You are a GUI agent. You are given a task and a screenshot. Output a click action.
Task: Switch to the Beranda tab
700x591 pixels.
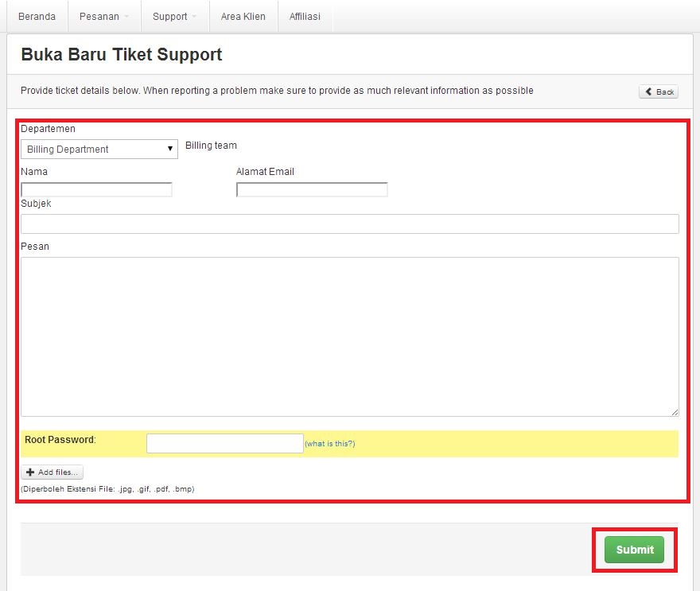point(37,15)
